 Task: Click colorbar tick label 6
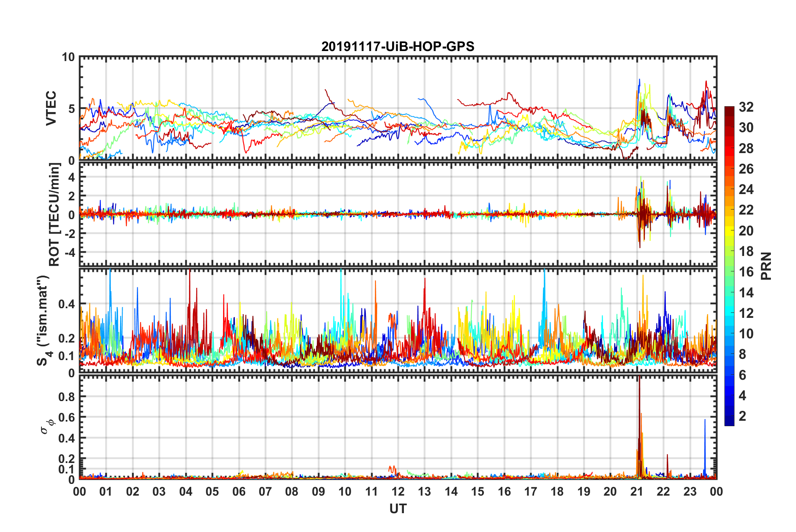tap(742, 375)
